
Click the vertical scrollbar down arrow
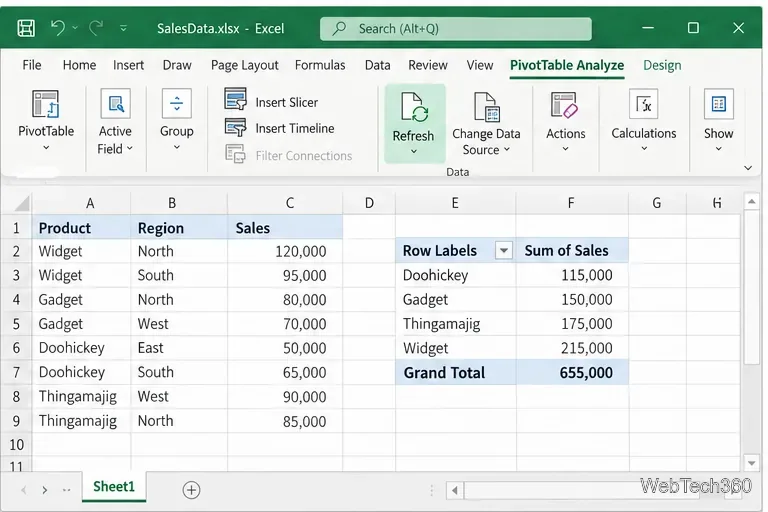coord(751,463)
